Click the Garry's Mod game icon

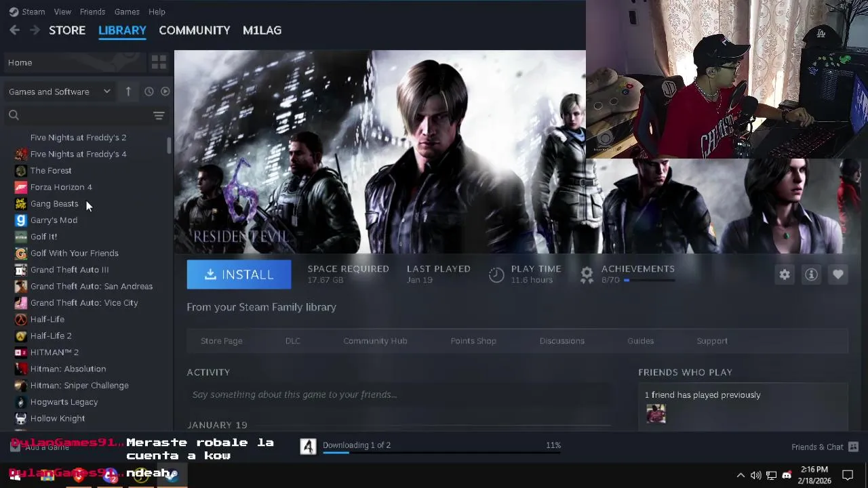21,220
